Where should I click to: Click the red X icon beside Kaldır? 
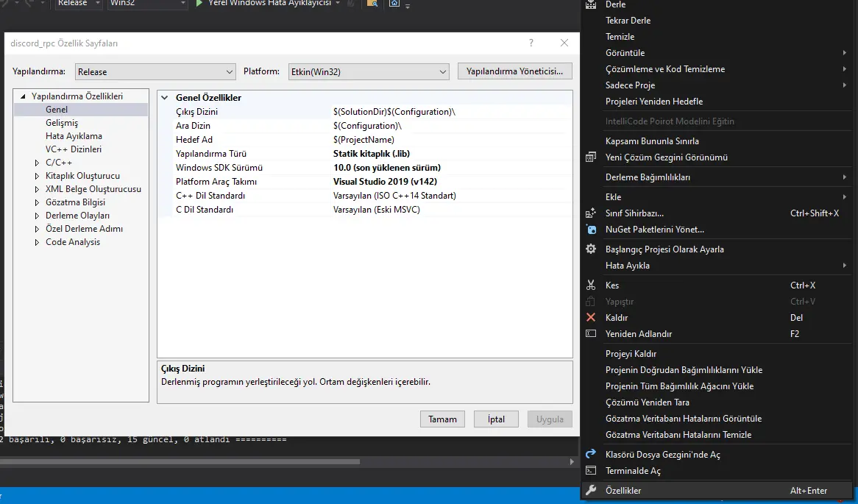tap(591, 318)
